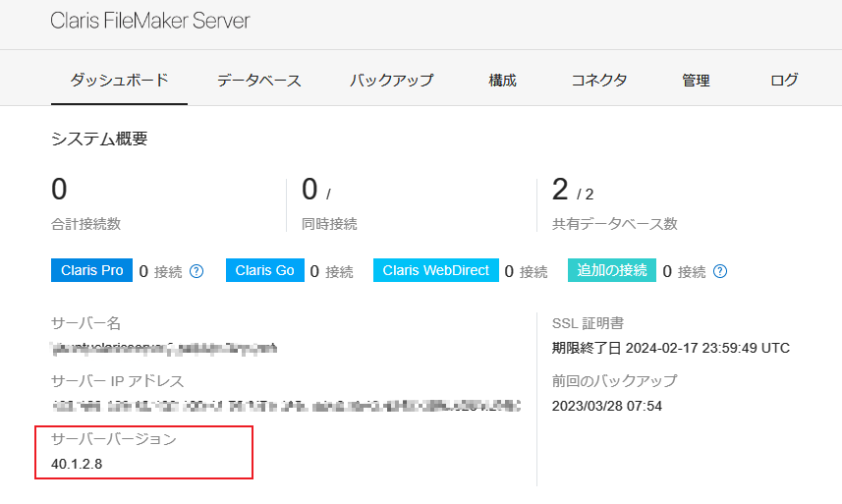Screen dimensions: 842x504
Task: Click the help icon next to 追加の接続
Action: point(720,271)
